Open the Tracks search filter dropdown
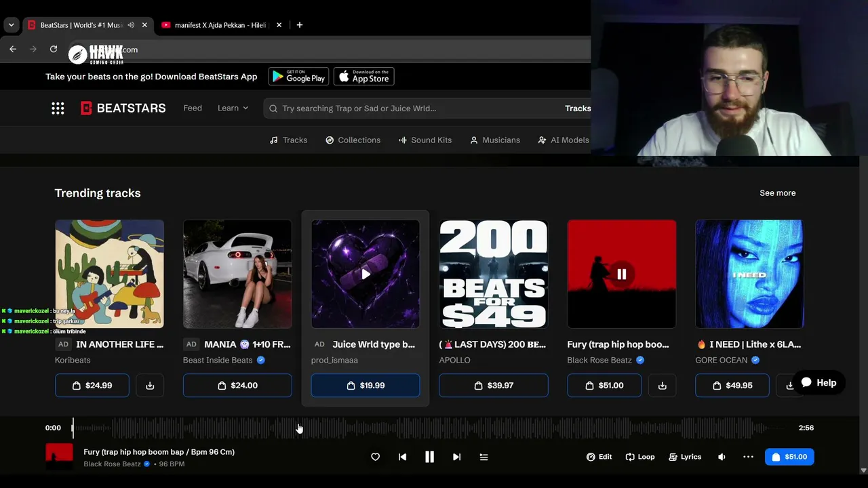868x488 pixels. pyautogui.click(x=577, y=108)
